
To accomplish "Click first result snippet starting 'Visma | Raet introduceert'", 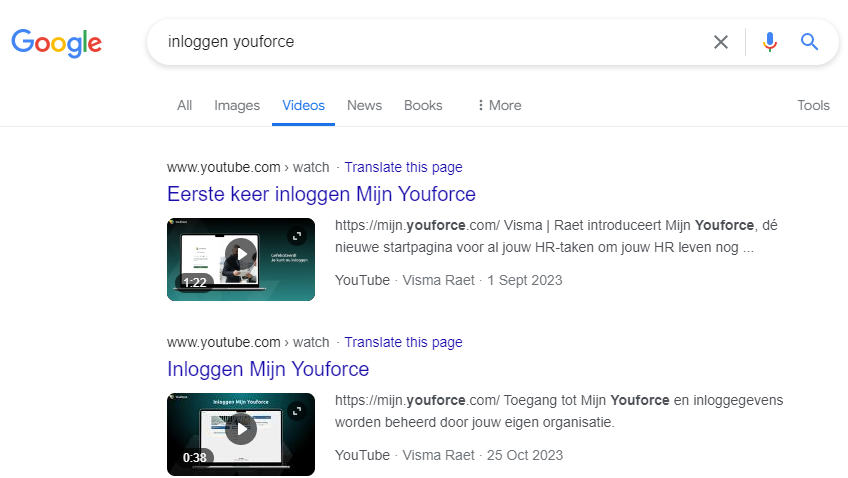I will (556, 236).
